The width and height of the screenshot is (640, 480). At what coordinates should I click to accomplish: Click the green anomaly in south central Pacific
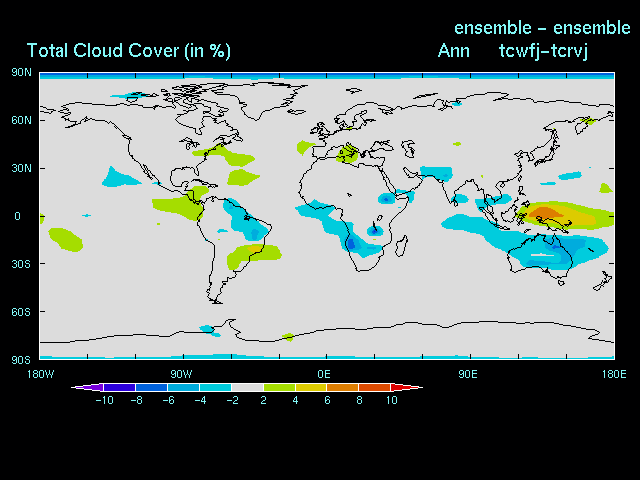[x=65, y=239]
